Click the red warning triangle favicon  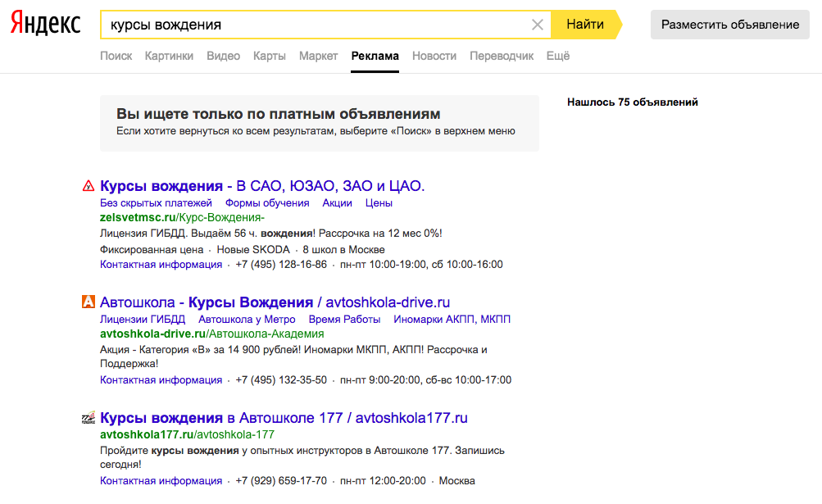click(89, 186)
